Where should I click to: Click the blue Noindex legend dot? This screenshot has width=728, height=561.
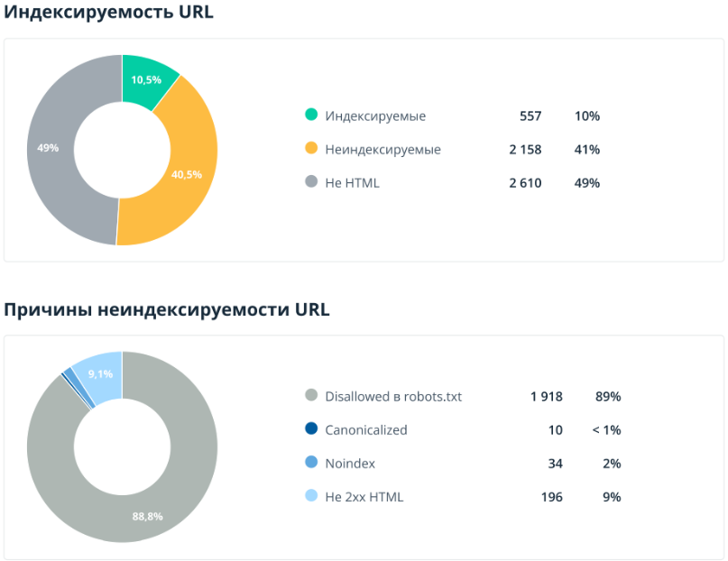(311, 463)
